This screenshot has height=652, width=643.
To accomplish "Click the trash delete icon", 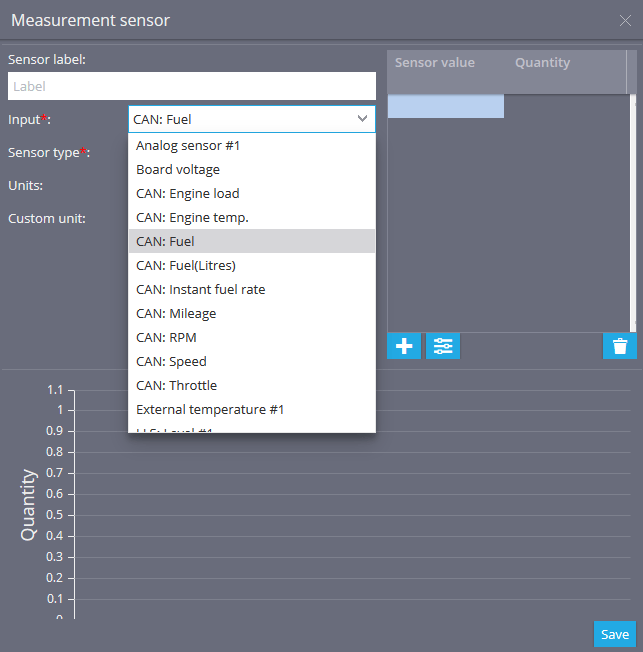I will pos(620,346).
